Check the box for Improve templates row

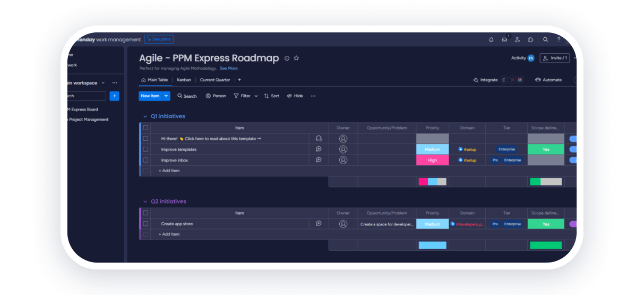(145, 149)
